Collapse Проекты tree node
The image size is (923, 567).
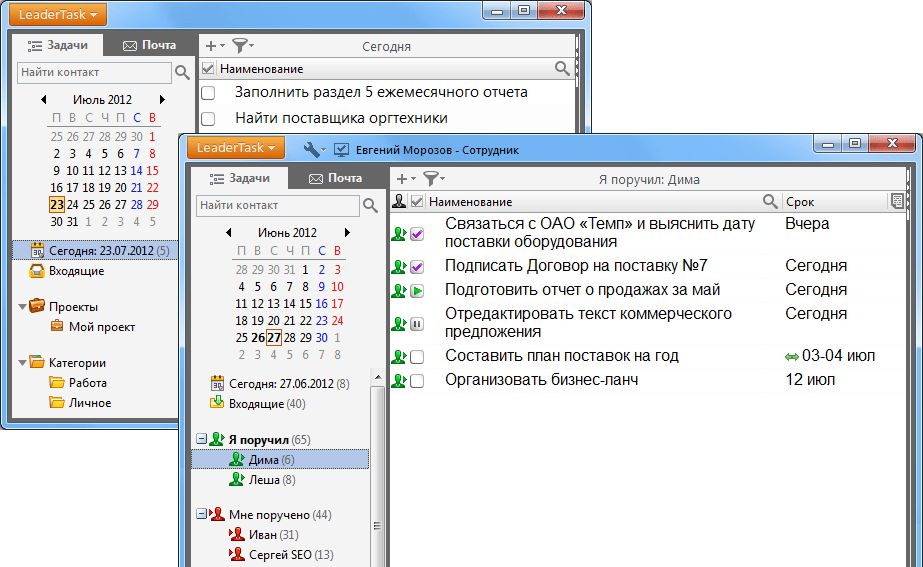[22, 307]
